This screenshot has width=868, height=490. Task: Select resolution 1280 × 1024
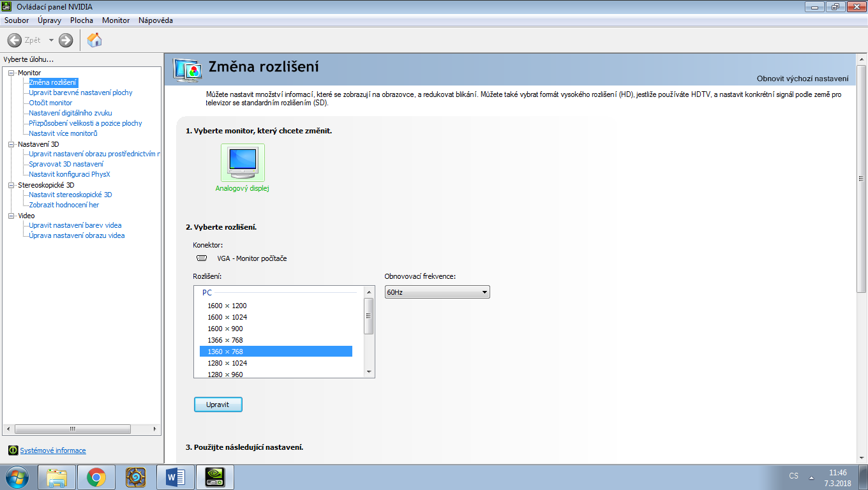(276, 363)
